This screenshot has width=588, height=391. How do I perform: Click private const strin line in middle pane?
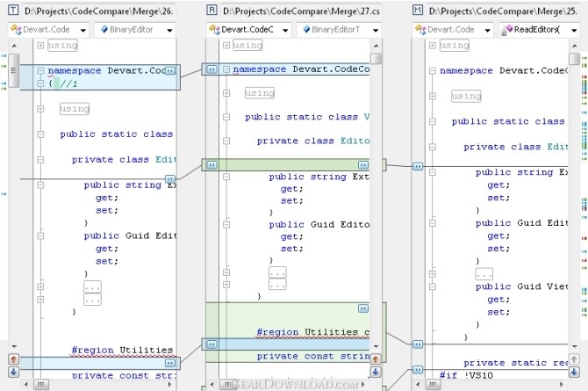(313, 356)
